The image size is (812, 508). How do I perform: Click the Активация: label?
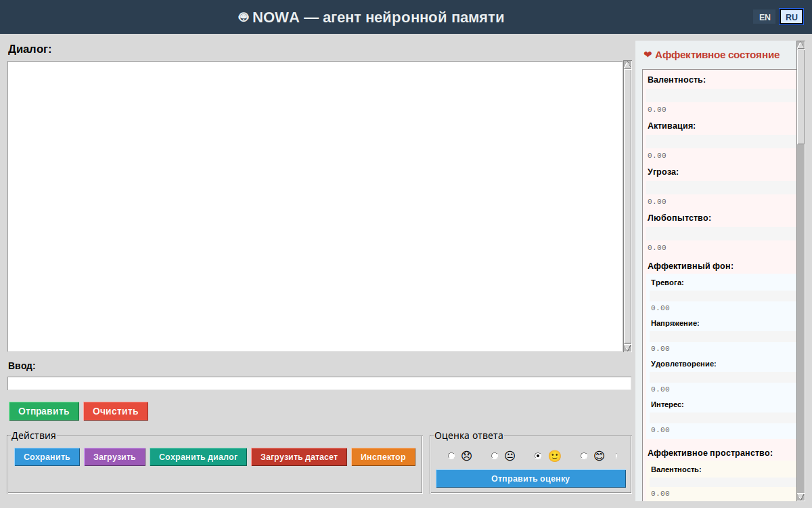[x=671, y=126]
